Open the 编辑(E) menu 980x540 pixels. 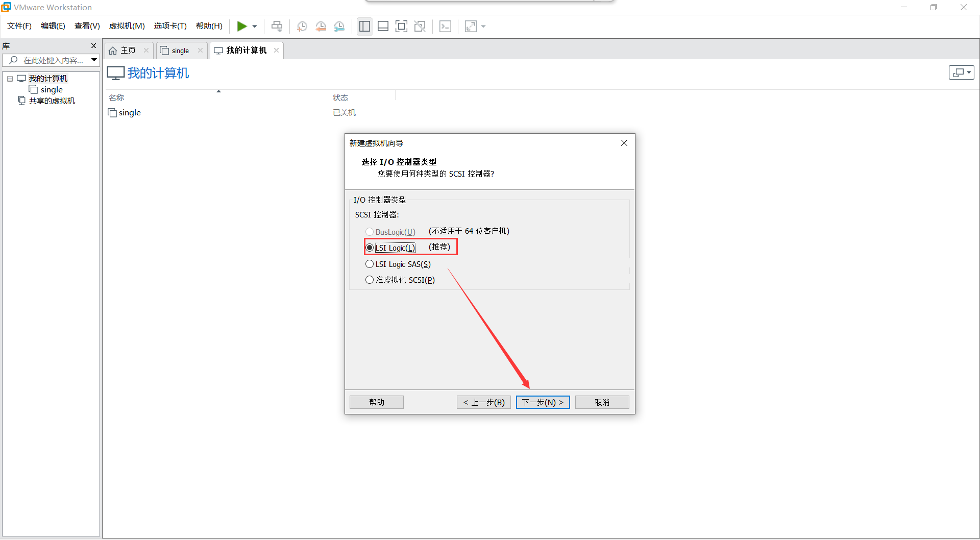[53, 26]
